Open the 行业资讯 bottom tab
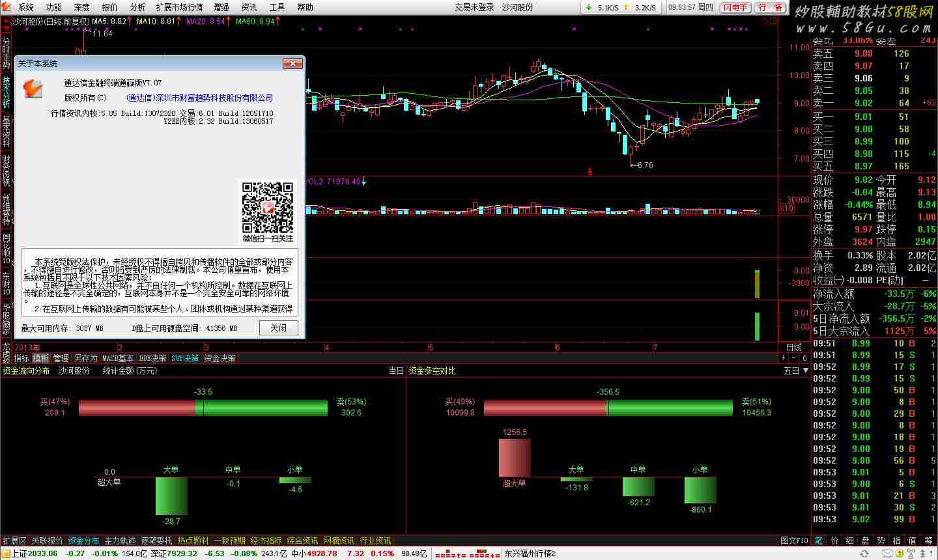The image size is (938, 560). [376, 540]
